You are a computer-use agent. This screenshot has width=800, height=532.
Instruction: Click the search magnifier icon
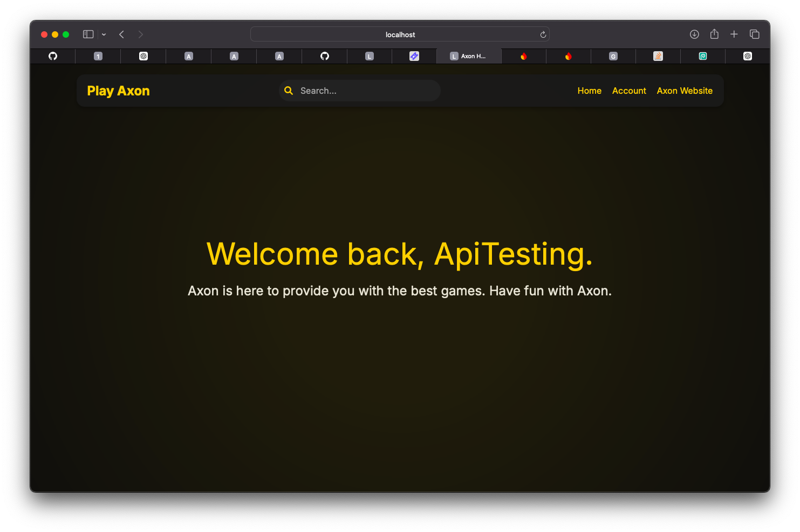pyautogui.click(x=289, y=91)
